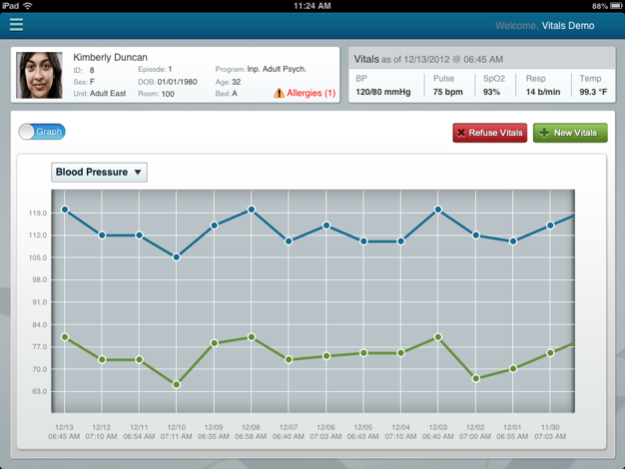This screenshot has width=625, height=469.
Task: Select the 12/01 diastolic green data point
Action: pos(513,369)
